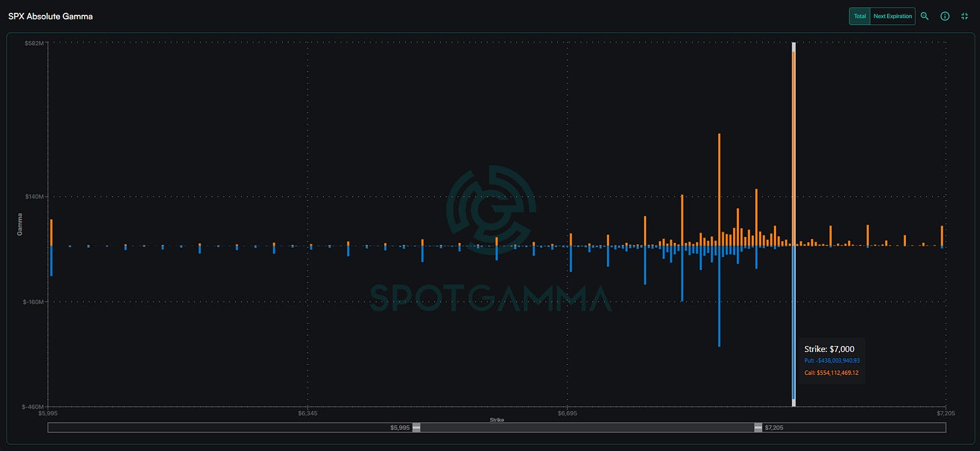The image size is (980, 451).
Task: Select the Next Expiration view
Action: pos(893,16)
